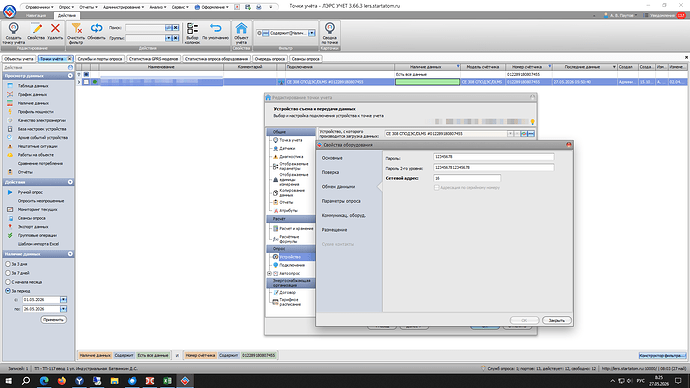Open the 'по' end date picker dropdown
The image size is (690, 388).
(63, 309)
